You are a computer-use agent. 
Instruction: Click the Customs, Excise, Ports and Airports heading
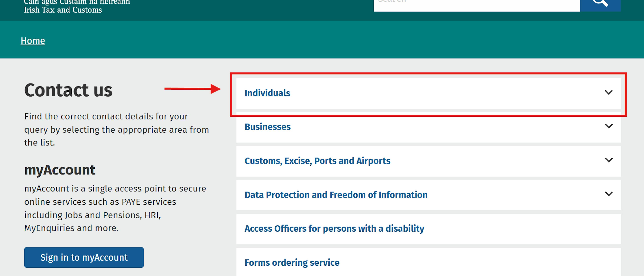point(317,161)
